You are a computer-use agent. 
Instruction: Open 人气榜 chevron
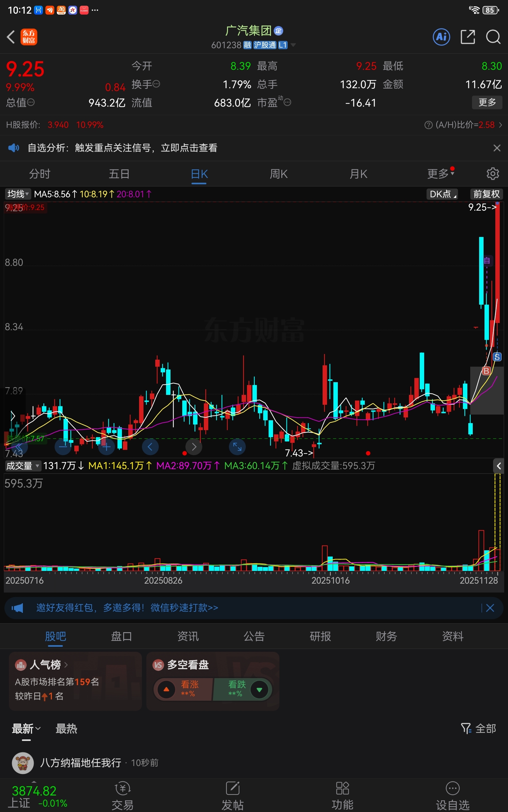click(66, 665)
